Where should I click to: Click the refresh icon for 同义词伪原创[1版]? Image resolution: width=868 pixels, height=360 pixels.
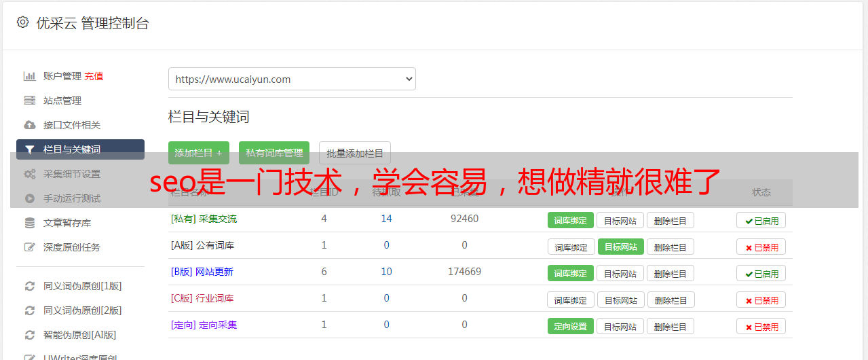(x=29, y=286)
